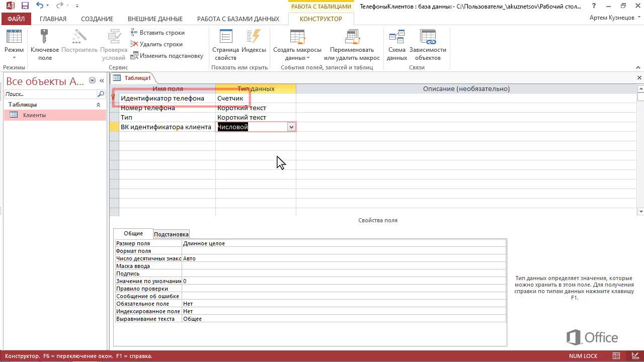Image resolution: width=644 pixels, height=362 pixels.
Task: Switch view using the Режим icon
Action: (14, 38)
